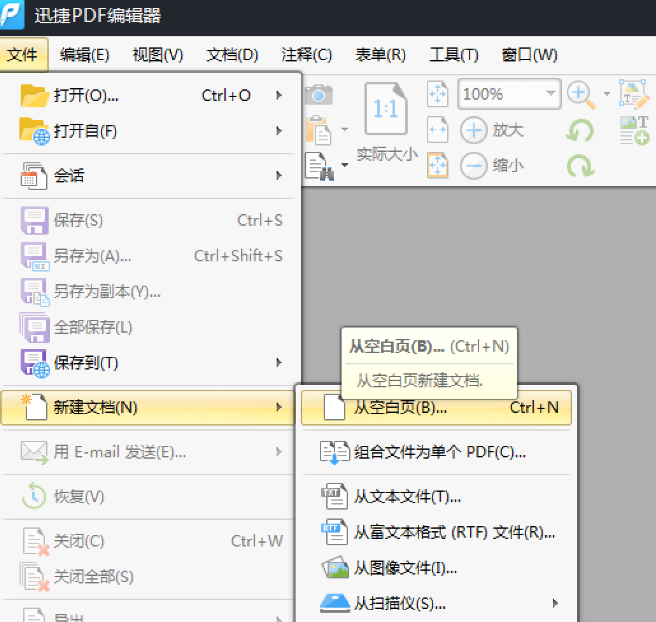The width and height of the screenshot is (656, 622).
Task: Click the purple floppy 保存 icon
Action: [34, 220]
